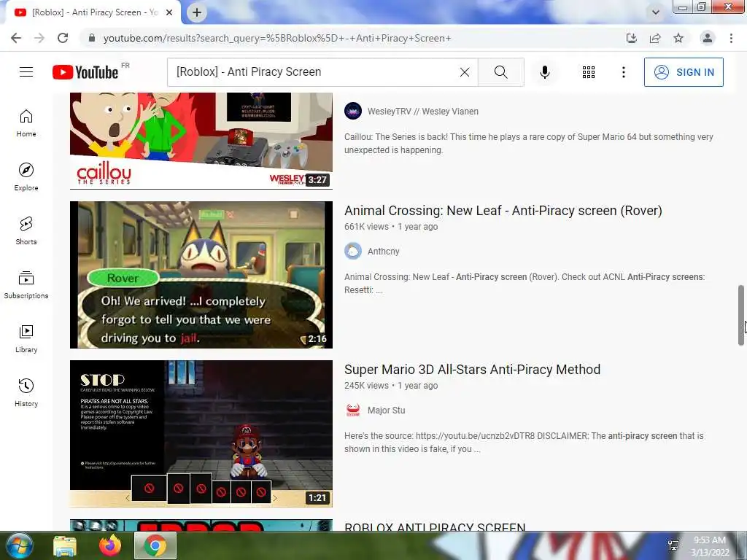The height and width of the screenshot is (560, 747).
Task: Open the Super Mario 3D All-Stars thumbnail
Action: [201, 434]
